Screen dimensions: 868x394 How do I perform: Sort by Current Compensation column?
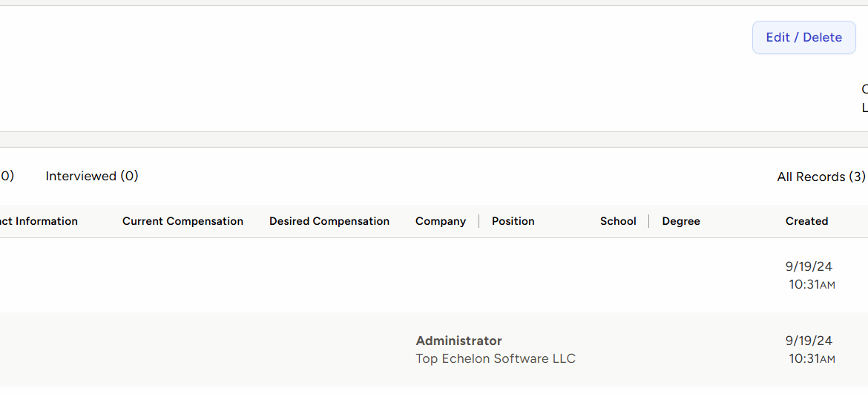pos(183,221)
